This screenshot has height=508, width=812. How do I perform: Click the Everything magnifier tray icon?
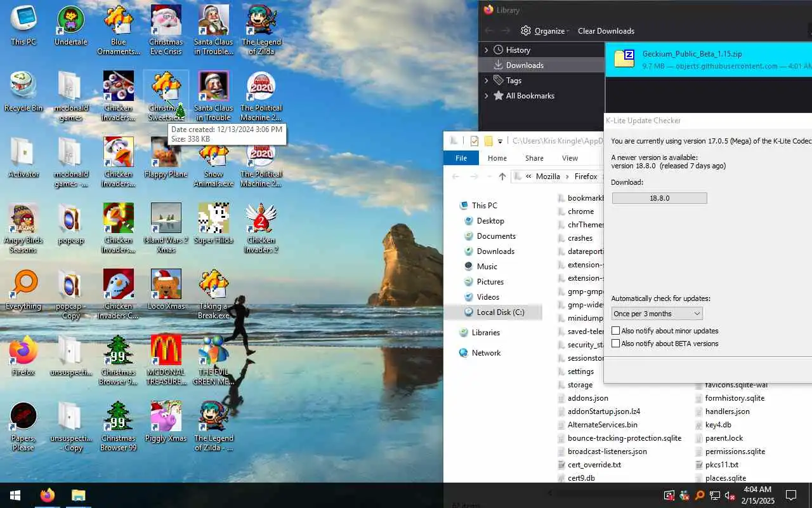coord(700,495)
